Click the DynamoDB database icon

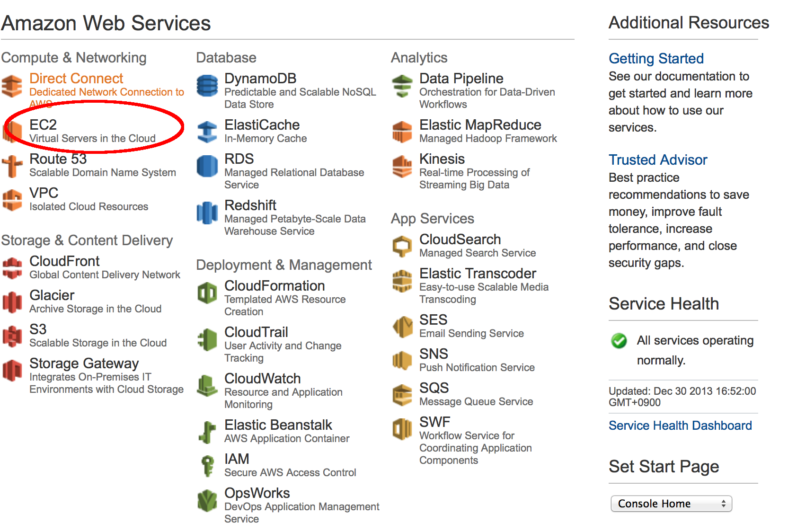coord(207,86)
